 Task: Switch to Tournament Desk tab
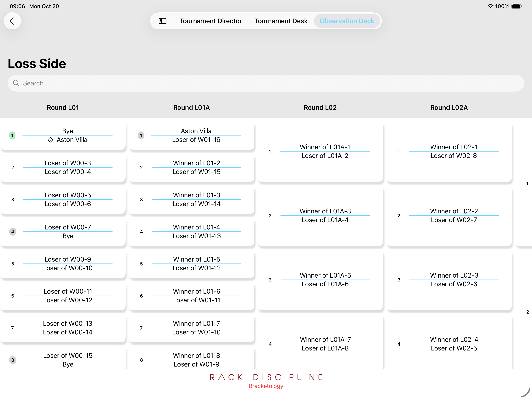(281, 21)
